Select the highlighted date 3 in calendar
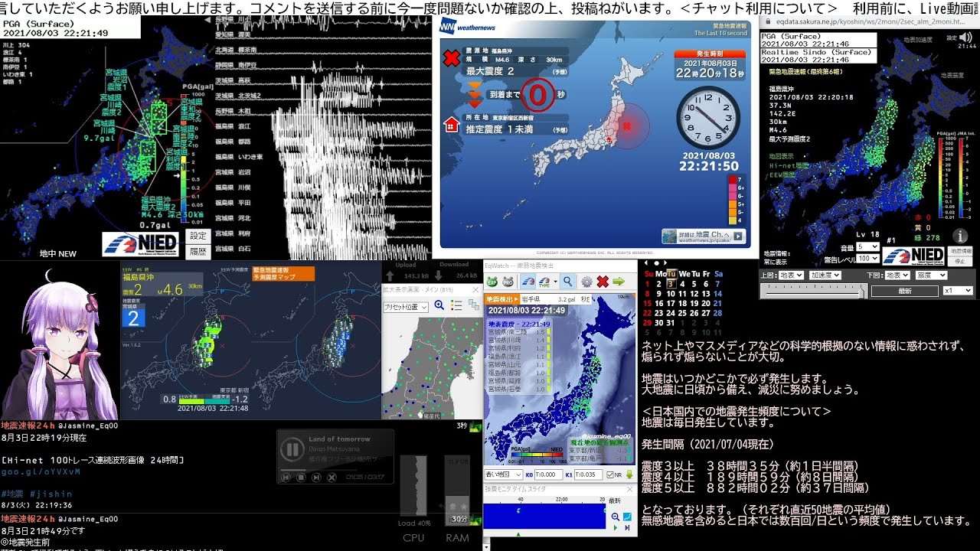 [671, 283]
